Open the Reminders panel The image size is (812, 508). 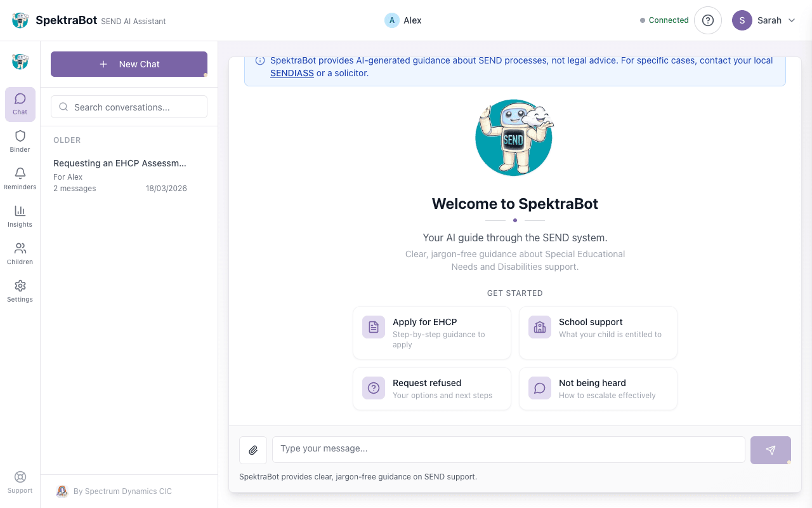pyautogui.click(x=20, y=177)
